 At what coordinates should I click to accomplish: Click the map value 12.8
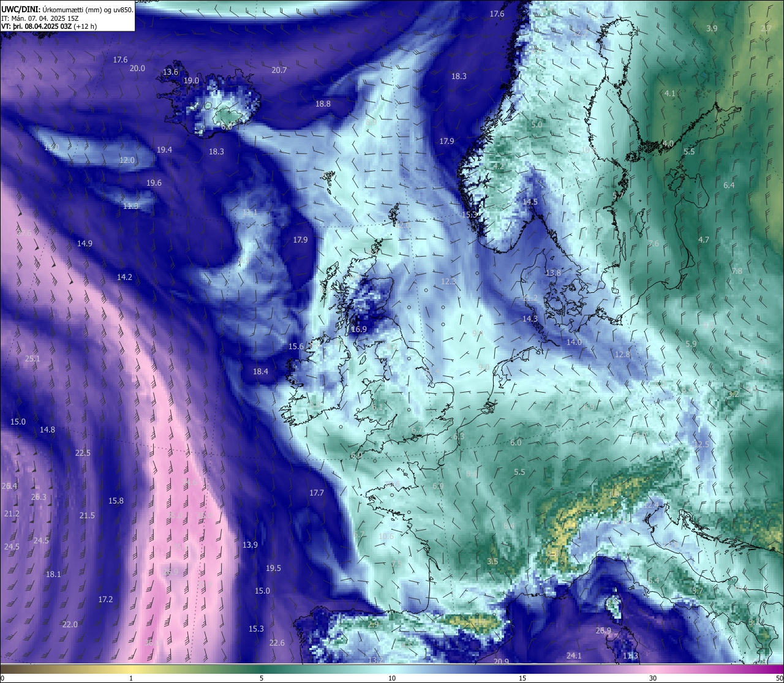pyautogui.click(x=622, y=355)
